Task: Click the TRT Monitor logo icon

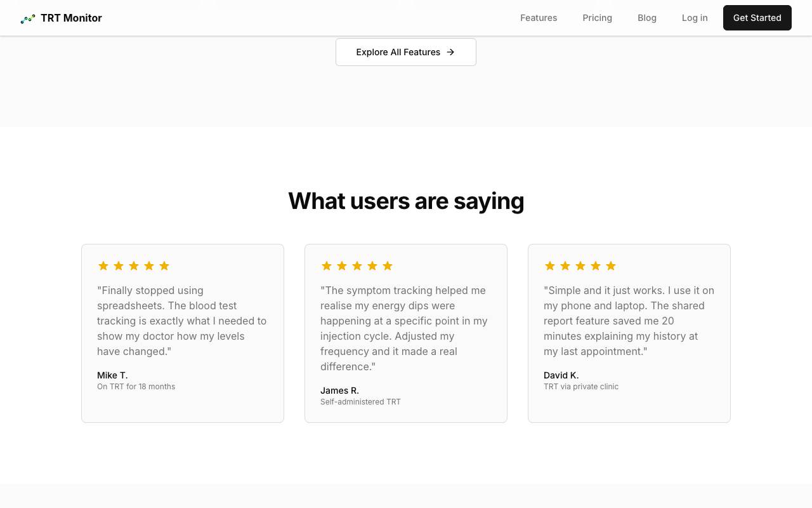Action: click(28, 18)
